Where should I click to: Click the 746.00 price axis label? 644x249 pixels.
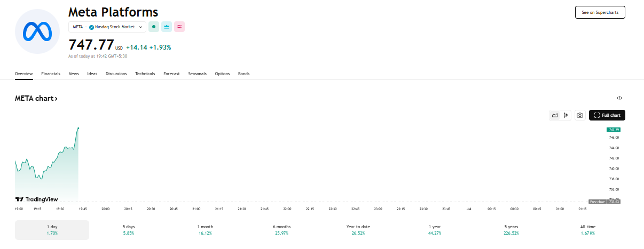click(x=614, y=138)
